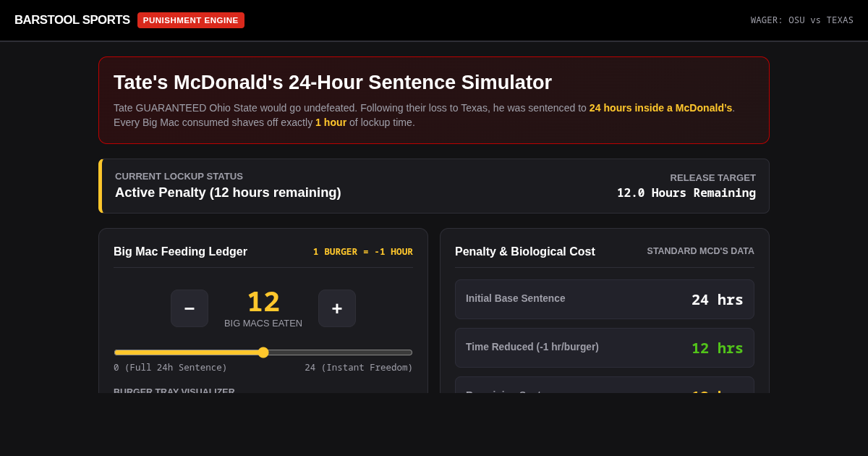Image resolution: width=868 pixels, height=456 pixels.
Task: Click the '0 (Full 24h Sentence)' slider label
Action: point(170,367)
